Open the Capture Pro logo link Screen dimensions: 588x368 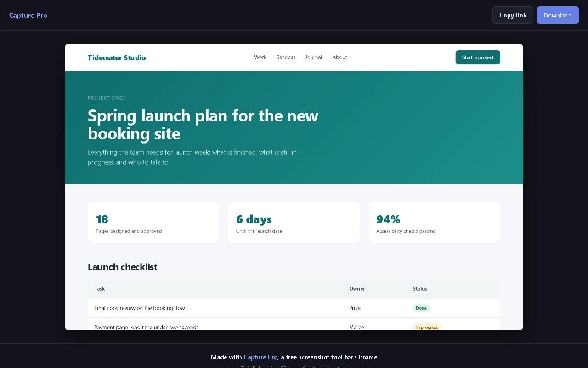pyautogui.click(x=28, y=15)
